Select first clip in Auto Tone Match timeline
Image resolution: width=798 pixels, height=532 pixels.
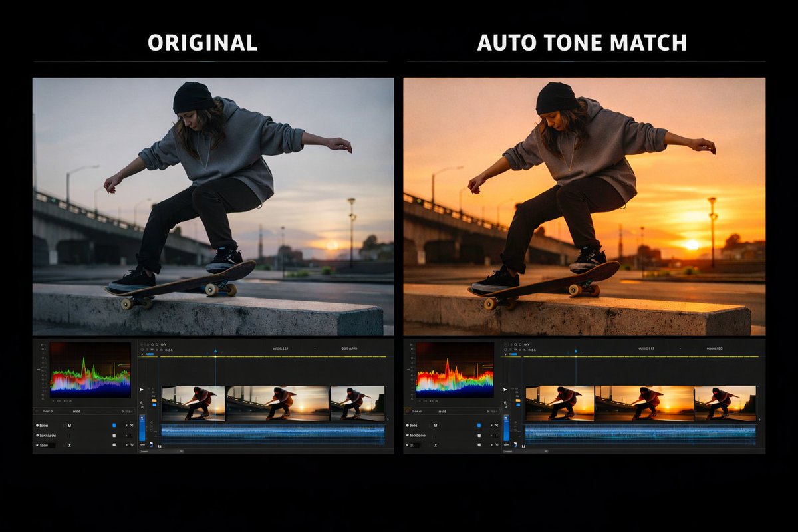click(x=559, y=403)
